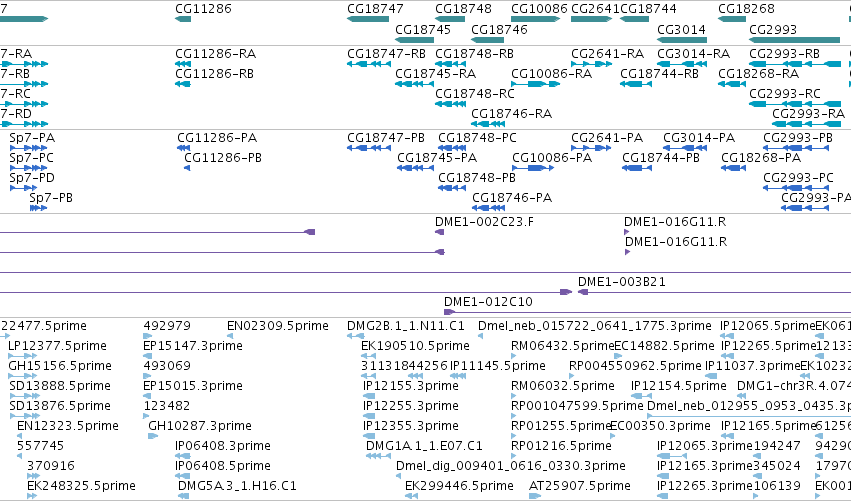851x501 pixels.
Task: Select protein CG2993-PB
Action: (x=798, y=138)
